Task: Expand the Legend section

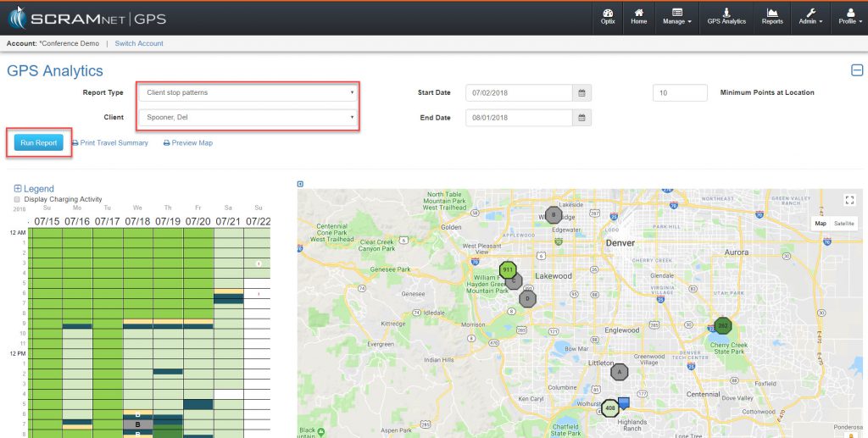Action: click(18, 189)
